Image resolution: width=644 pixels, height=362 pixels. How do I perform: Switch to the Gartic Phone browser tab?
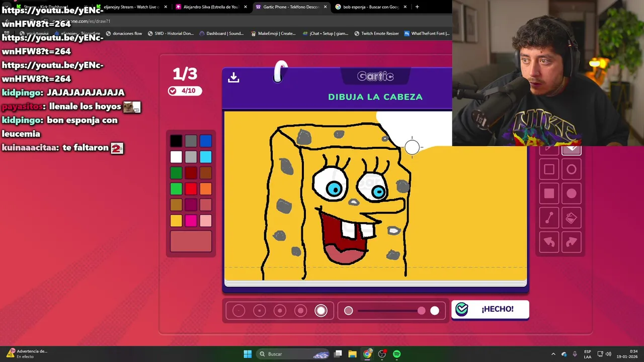[x=291, y=7]
